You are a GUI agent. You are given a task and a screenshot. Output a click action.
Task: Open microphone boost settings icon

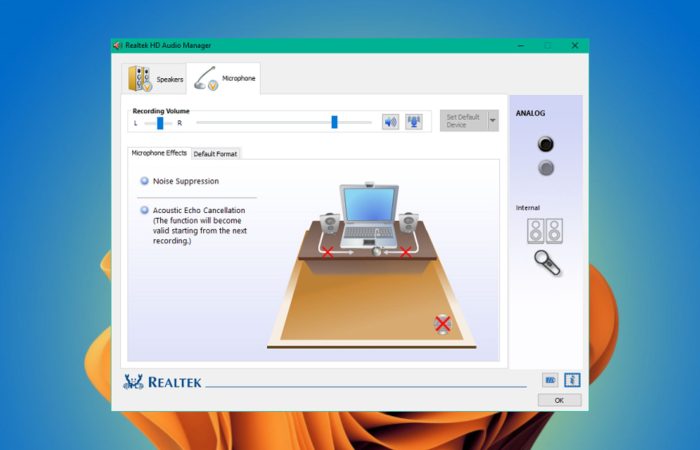click(x=414, y=121)
